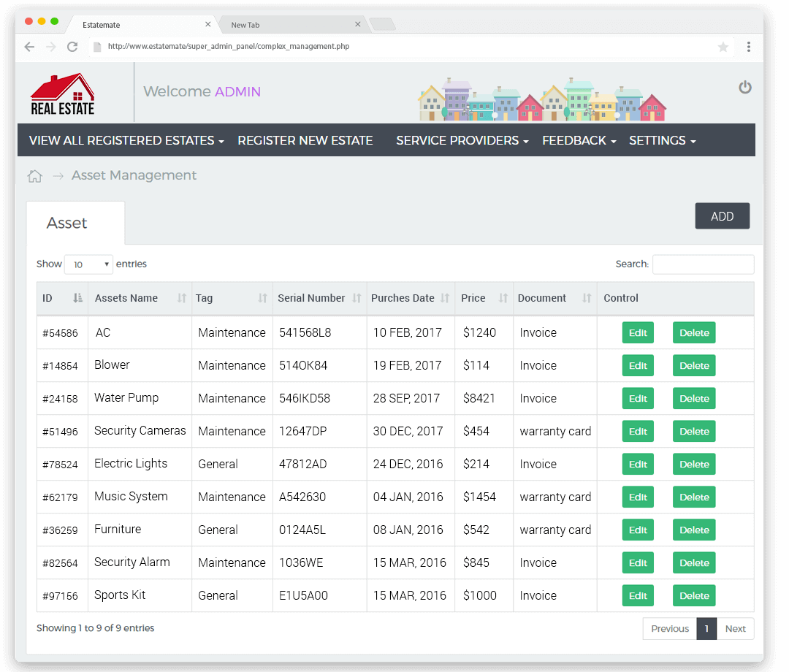Click the power/logout icon in the header
Viewport: 789px width, 672px height.
click(x=745, y=87)
